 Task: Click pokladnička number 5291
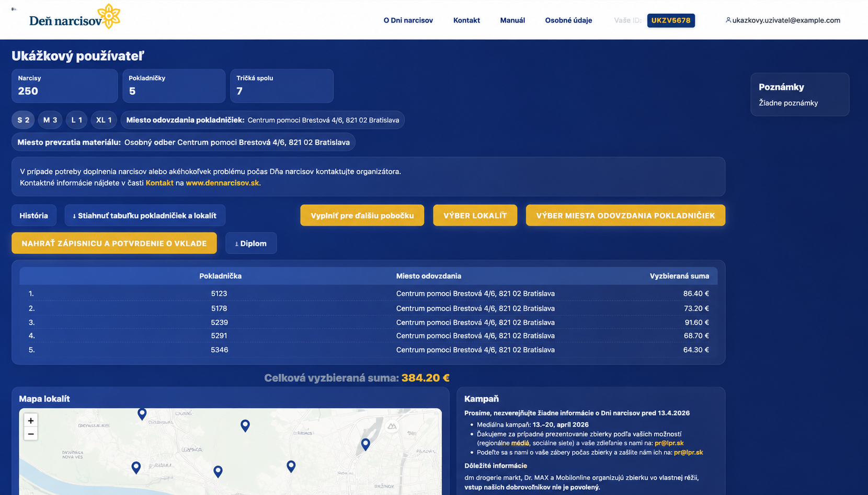219,336
